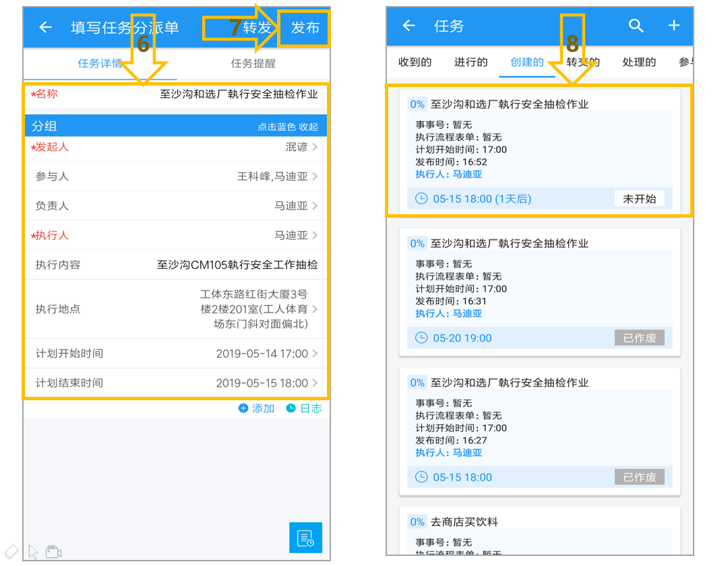Open the 日志 clock icon
The width and height of the screenshot is (728, 566).
click(291, 408)
